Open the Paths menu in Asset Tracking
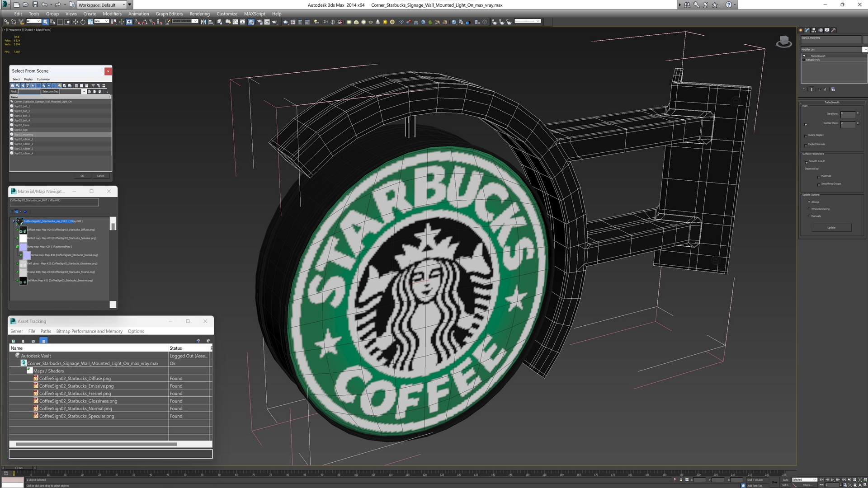 [46, 331]
